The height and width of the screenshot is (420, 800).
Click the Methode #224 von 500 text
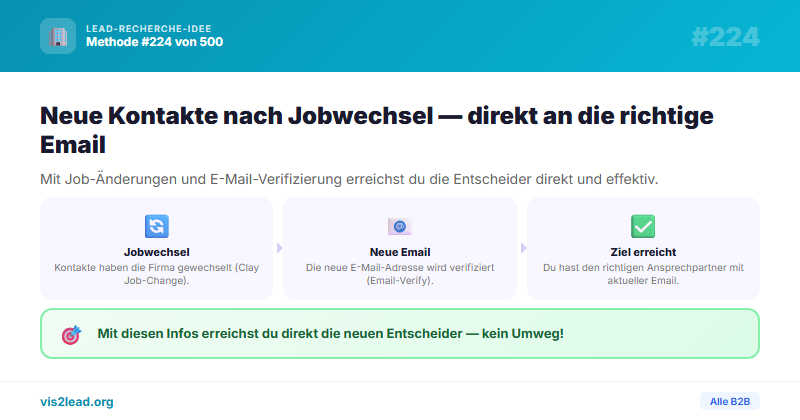155,42
